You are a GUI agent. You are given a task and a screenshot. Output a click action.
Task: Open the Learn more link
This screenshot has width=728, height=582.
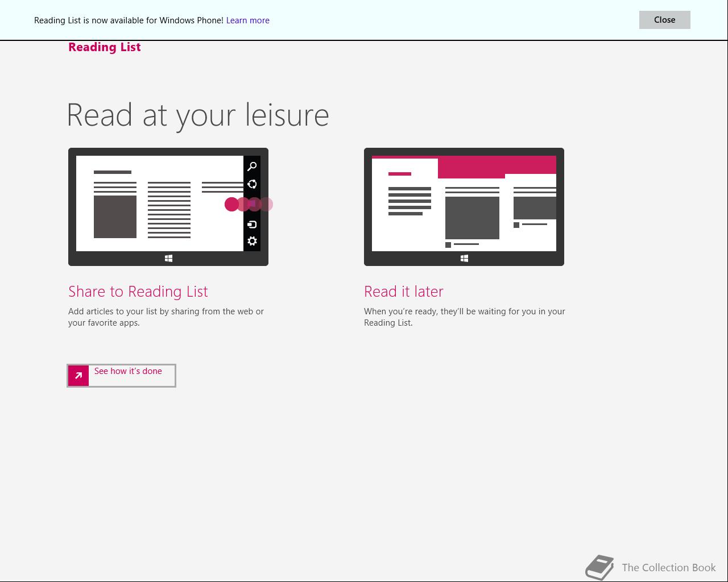[x=248, y=20]
